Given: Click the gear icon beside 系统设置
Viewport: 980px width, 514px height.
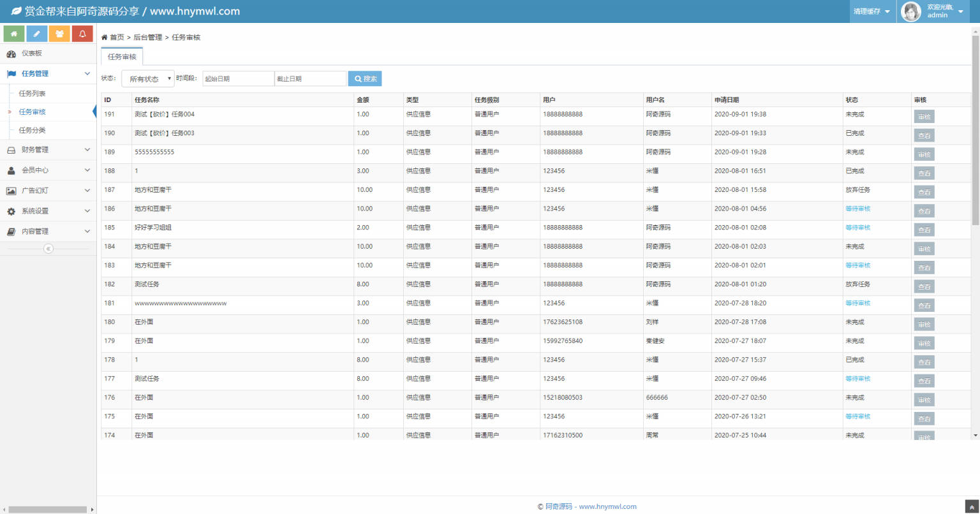Looking at the screenshot, I should coord(11,211).
